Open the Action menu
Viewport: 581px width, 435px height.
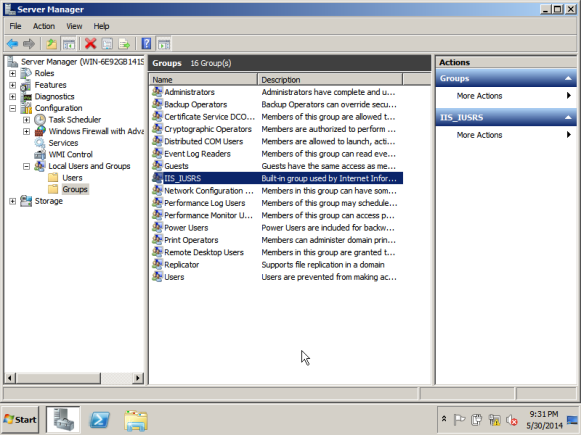coord(44,26)
